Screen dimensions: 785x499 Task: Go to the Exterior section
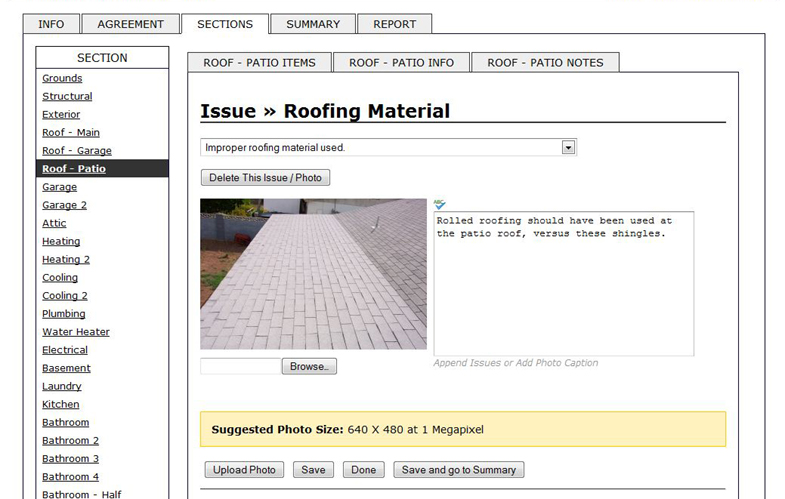click(61, 115)
